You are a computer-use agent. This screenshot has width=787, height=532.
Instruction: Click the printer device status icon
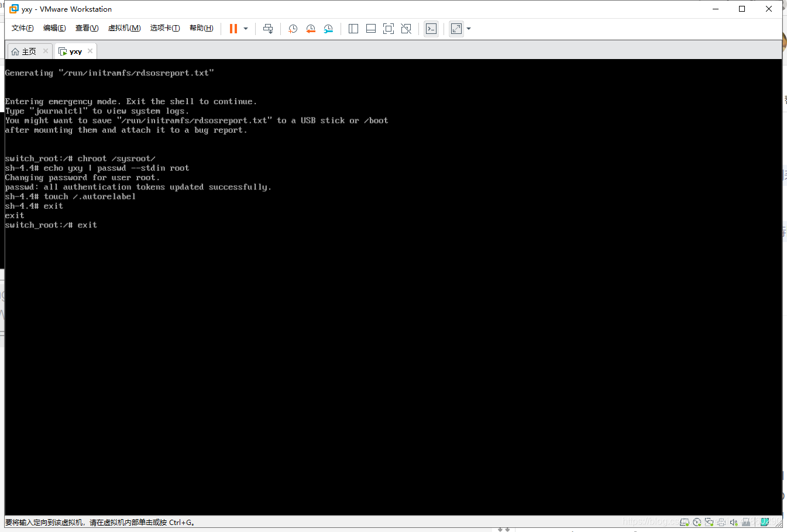[x=721, y=522]
